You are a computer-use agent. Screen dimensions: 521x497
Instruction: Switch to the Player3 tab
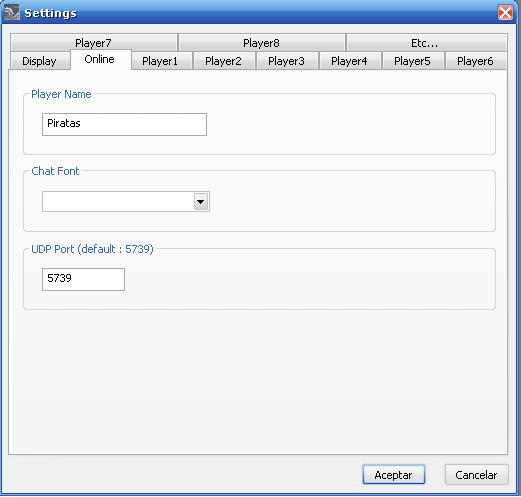287,61
